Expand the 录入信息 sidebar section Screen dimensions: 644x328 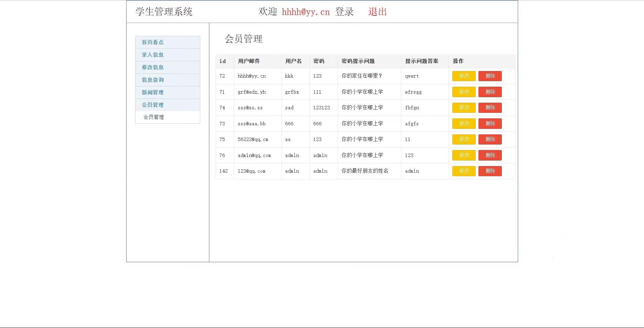coord(153,55)
